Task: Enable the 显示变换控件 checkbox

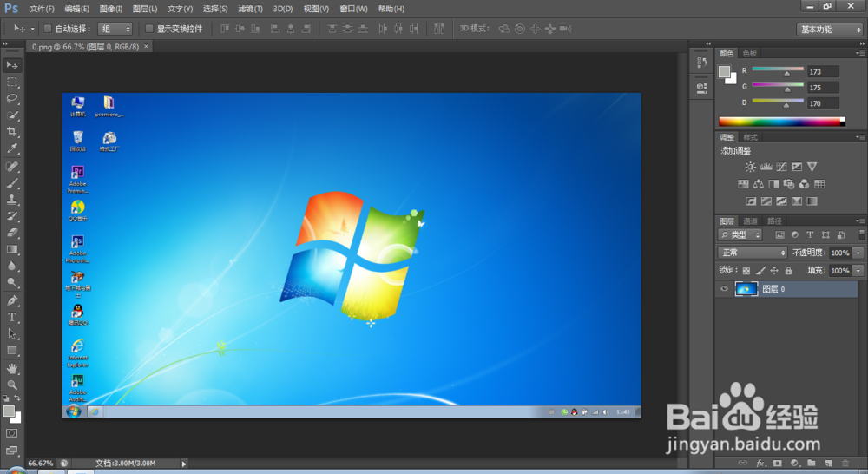Action: tap(149, 29)
